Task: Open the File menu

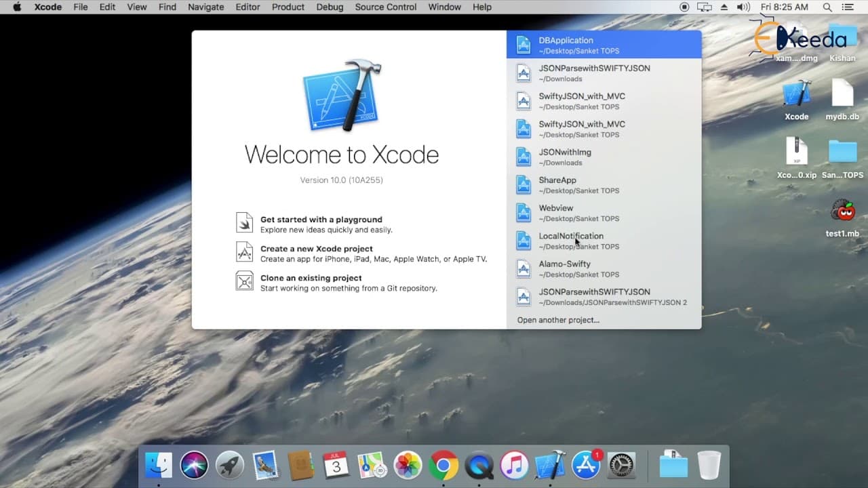Action: click(x=81, y=7)
